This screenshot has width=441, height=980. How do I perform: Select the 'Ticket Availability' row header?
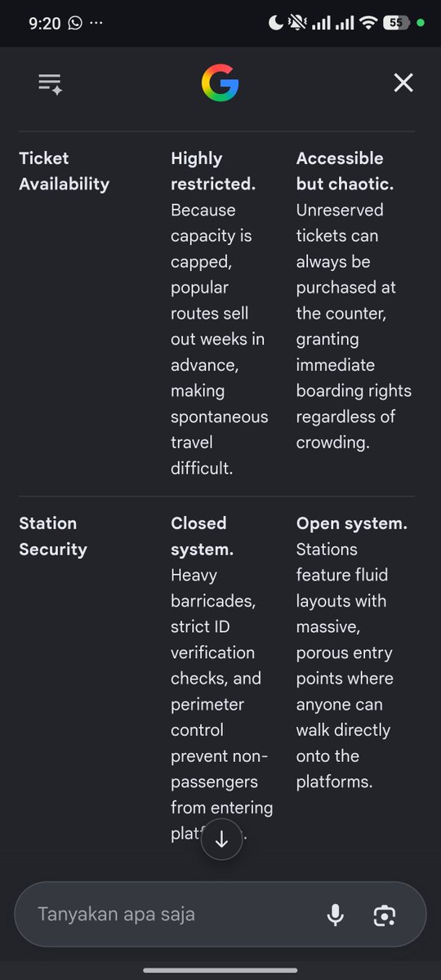tap(64, 171)
